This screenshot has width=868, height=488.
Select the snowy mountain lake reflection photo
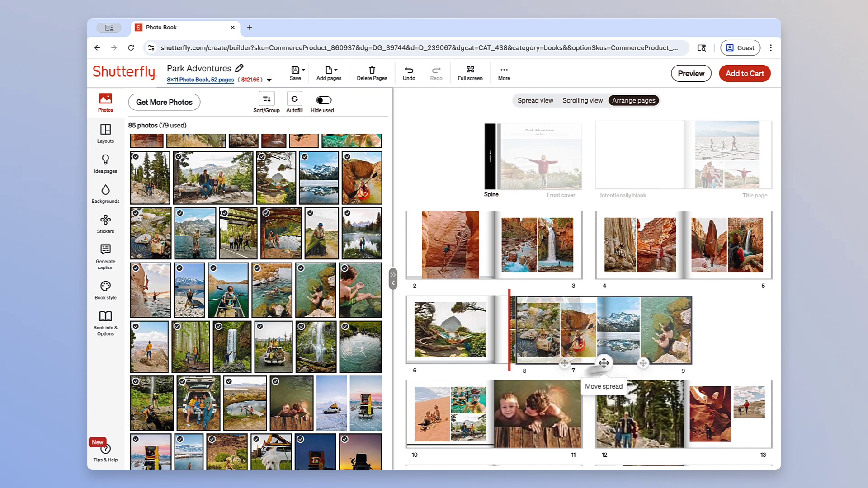[319, 178]
